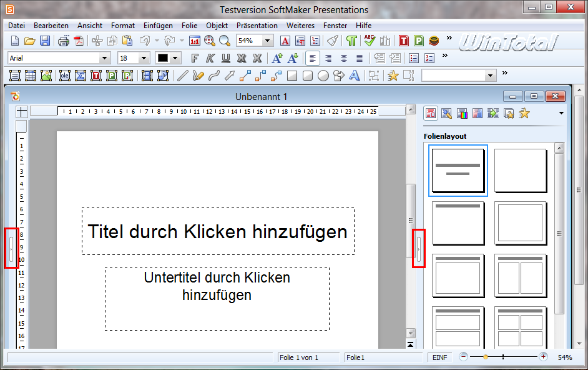Image resolution: width=588 pixels, height=370 pixels.
Task: Open the zoom level 54% dropdown
Action: click(267, 41)
